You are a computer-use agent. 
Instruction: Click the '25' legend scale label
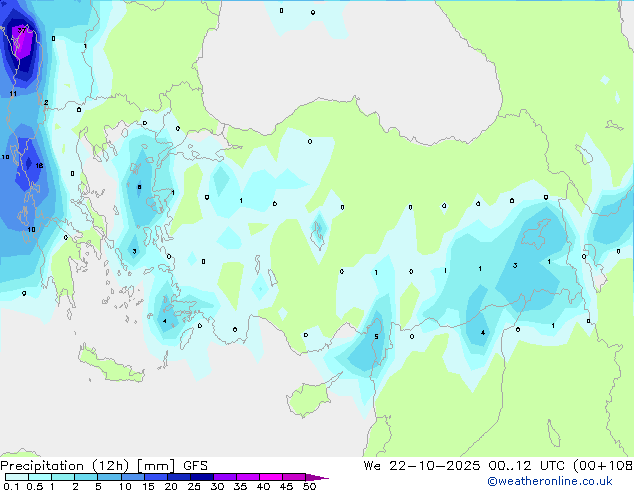[x=194, y=486]
